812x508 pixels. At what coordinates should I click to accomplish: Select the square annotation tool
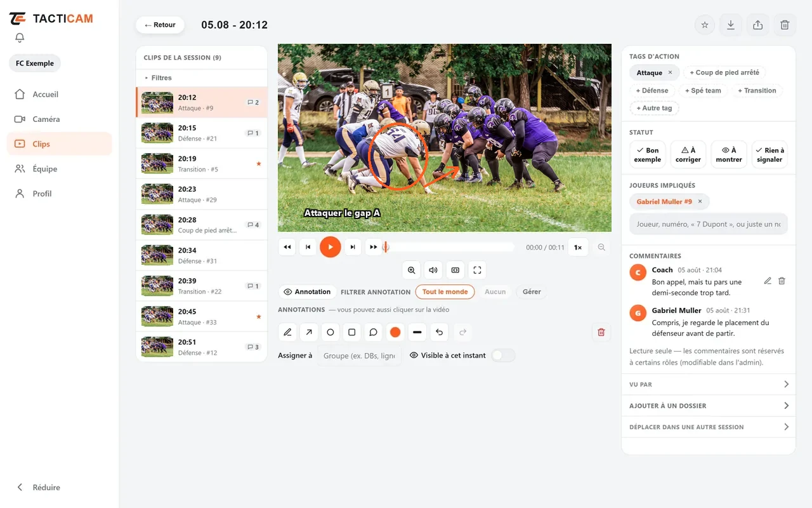pos(352,332)
